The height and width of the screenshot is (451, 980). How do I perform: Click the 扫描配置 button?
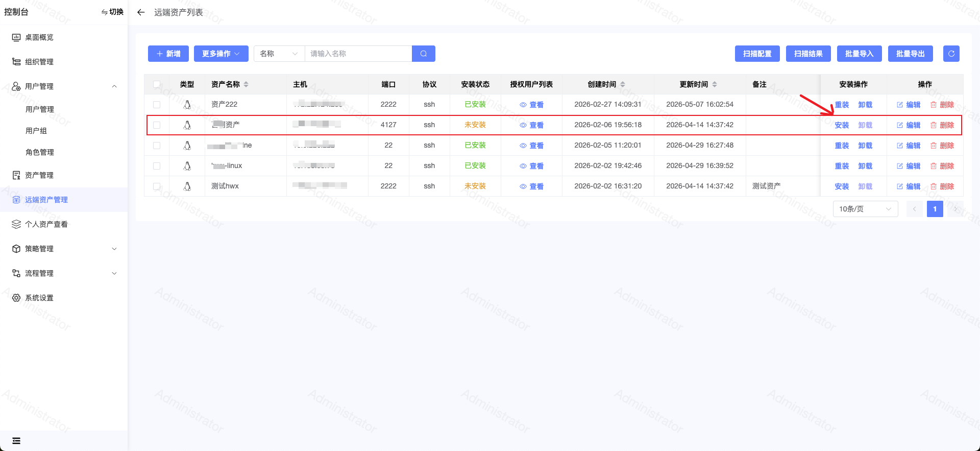tap(757, 54)
